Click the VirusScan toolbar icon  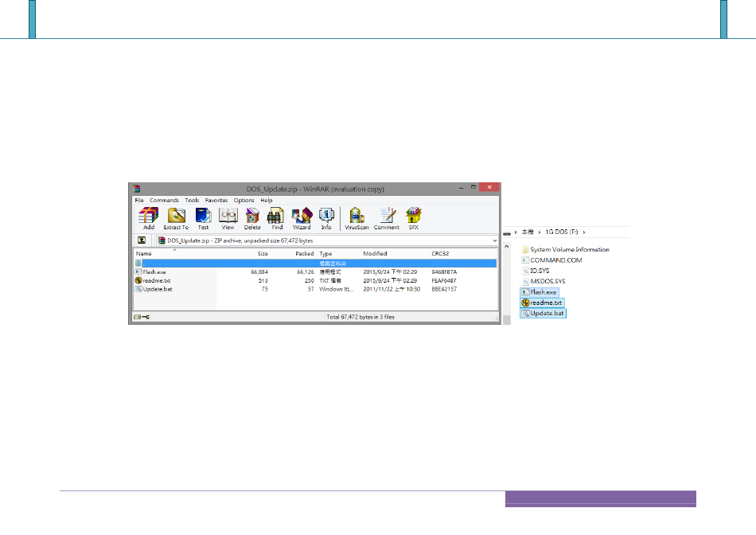coord(358,218)
